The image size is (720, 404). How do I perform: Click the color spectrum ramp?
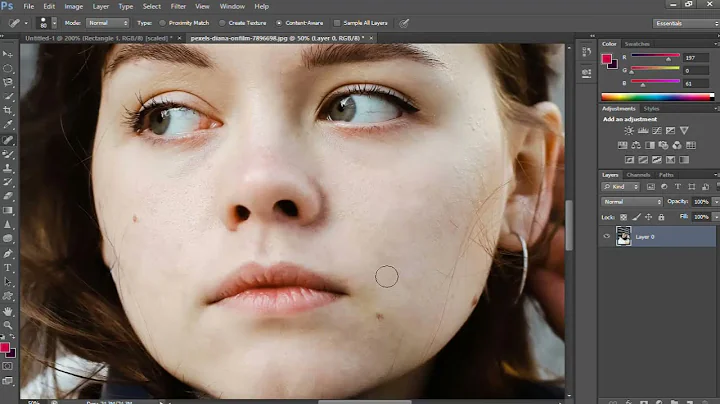click(x=658, y=97)
